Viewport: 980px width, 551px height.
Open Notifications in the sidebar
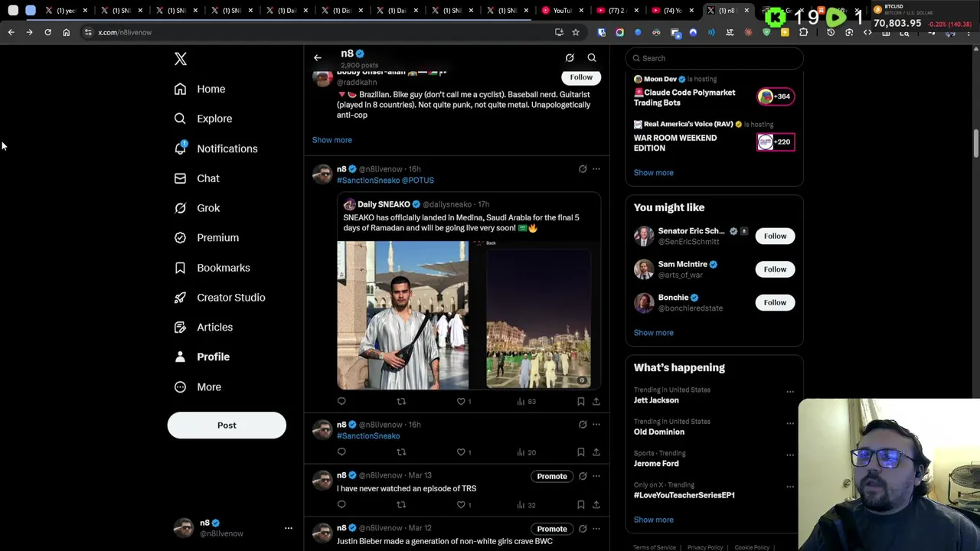point(216,148)
